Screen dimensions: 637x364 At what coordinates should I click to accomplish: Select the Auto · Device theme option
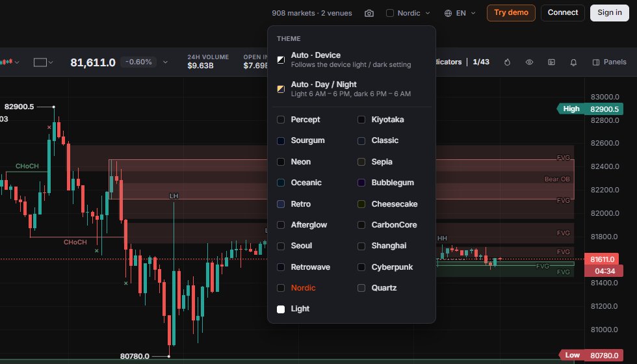[352, 60]
